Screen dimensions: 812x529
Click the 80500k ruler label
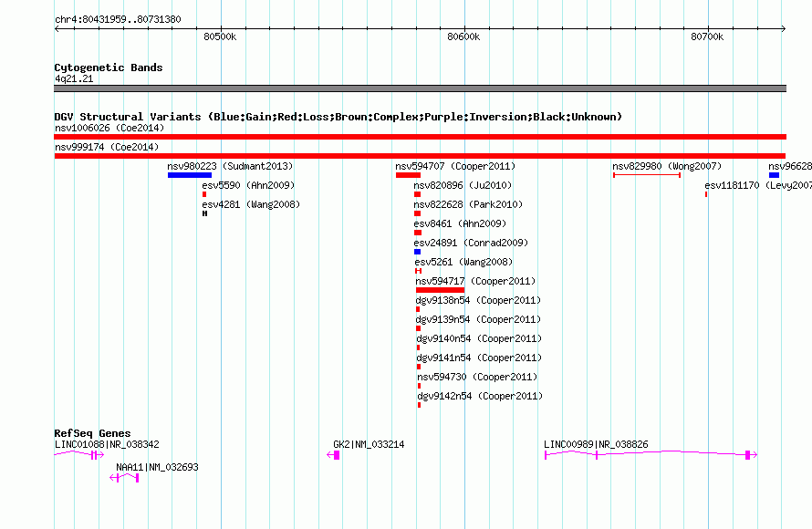pyautogui.click(x=220, y=36)
